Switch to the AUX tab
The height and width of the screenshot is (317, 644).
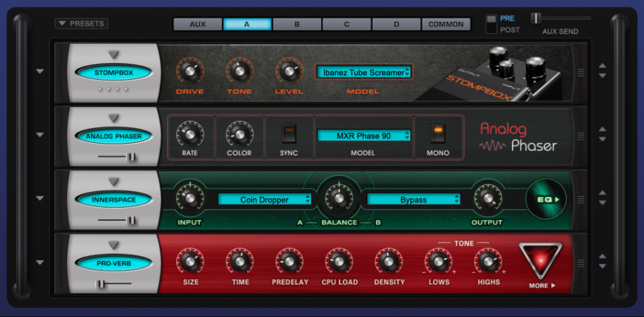click(x=198, y=24)
